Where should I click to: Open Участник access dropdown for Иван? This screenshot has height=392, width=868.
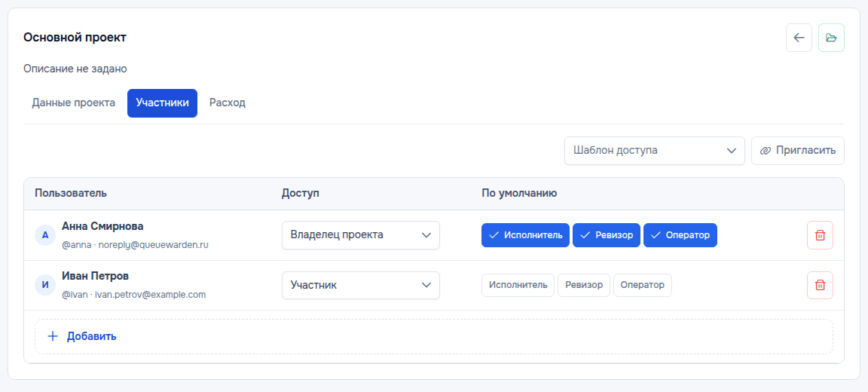pos(360,285)
